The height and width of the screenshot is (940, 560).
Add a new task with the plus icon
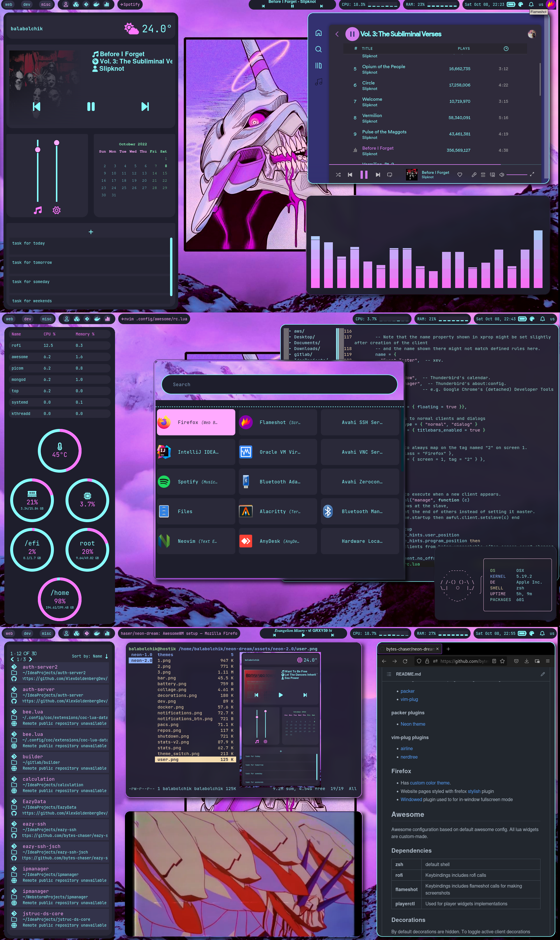(x=91, y=232)
